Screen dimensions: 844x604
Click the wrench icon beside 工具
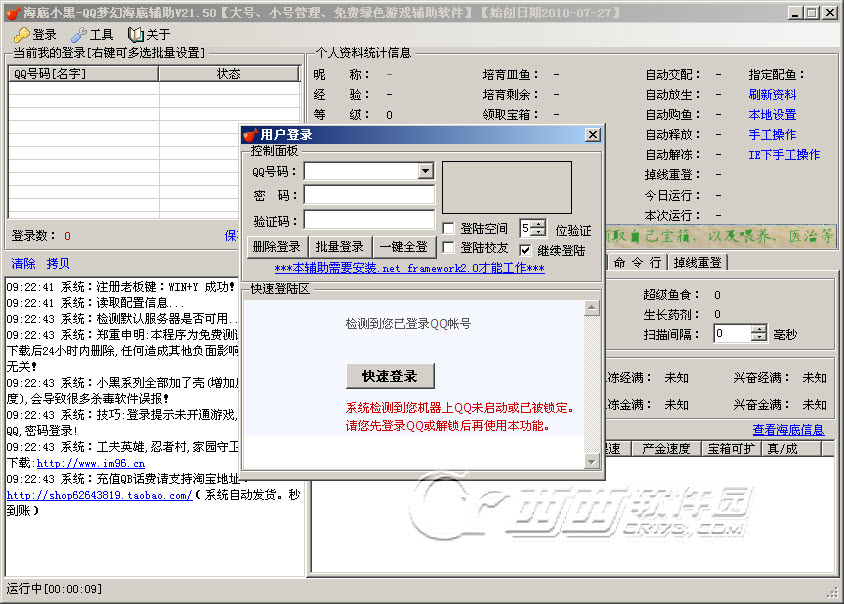(79, 35)
